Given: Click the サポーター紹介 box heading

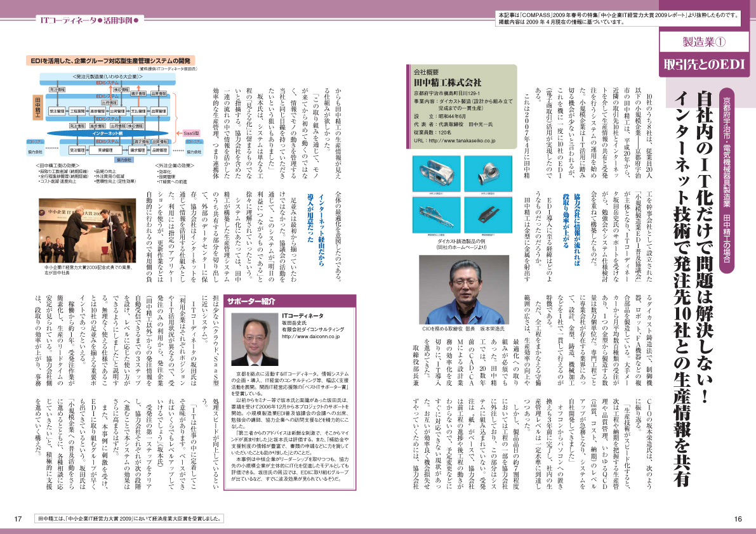Looking at the screenshot, I should coord(251,301).
